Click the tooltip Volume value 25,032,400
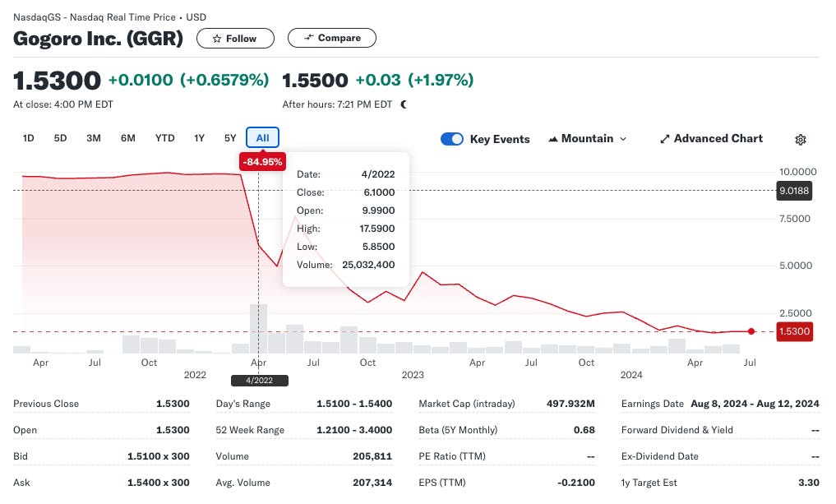Image resolution: width=836 pixels, height=504 pixels. pos(368,265)
